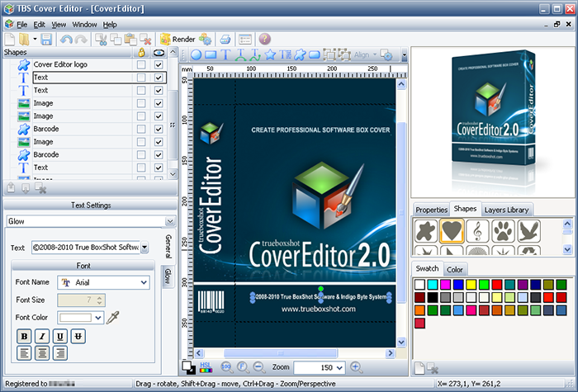Pick the magenta color swatch
This screenshot has height=392, width=578.
click(x=445, y=285)
